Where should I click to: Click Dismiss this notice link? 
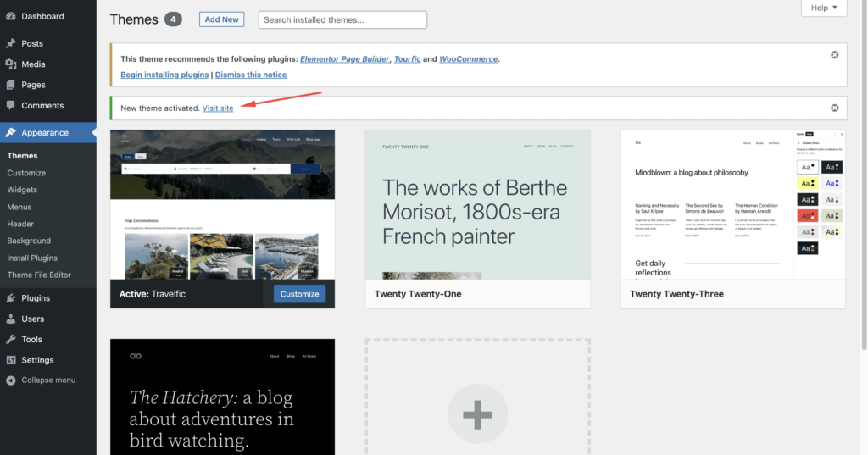click(x=251, y=75)
